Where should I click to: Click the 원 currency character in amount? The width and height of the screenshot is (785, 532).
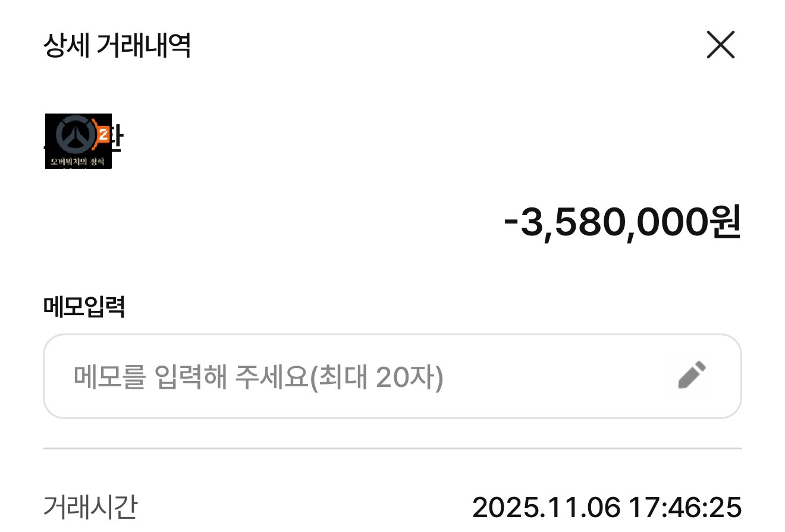[725, 222]
